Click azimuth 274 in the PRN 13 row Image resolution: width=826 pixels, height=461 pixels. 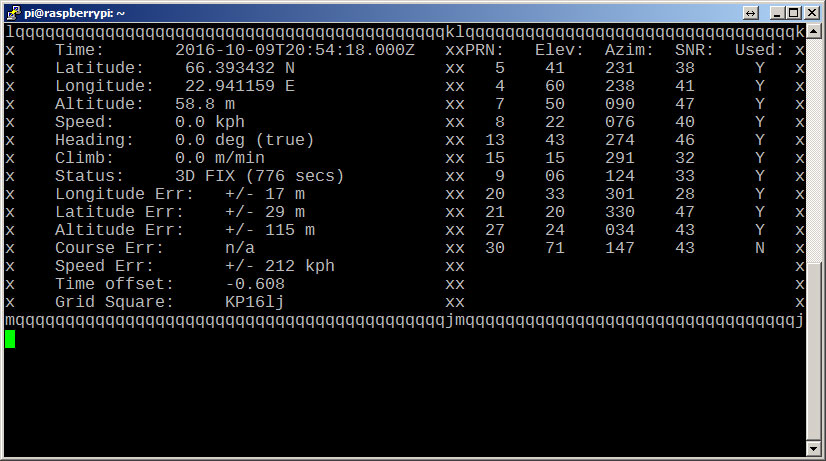620,140
